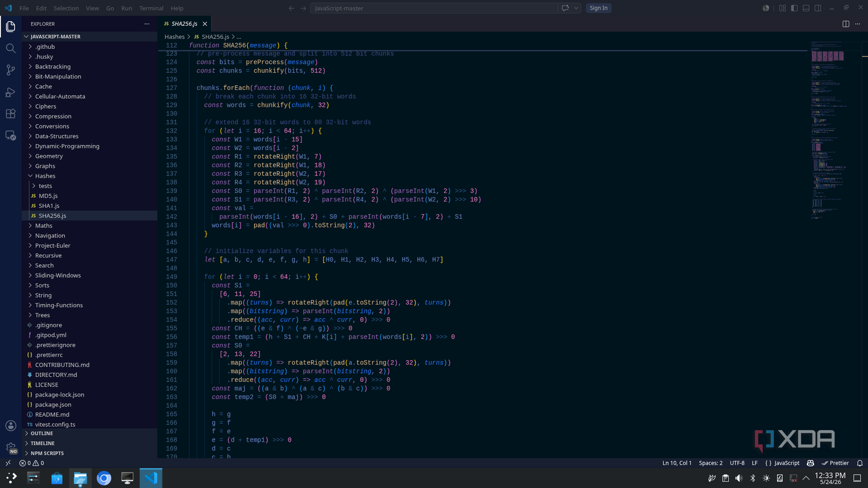The height and width of the screenshot is (488, 868).
Task: Select the SHA256.js editor tab
Action: (x=185, y=24)
